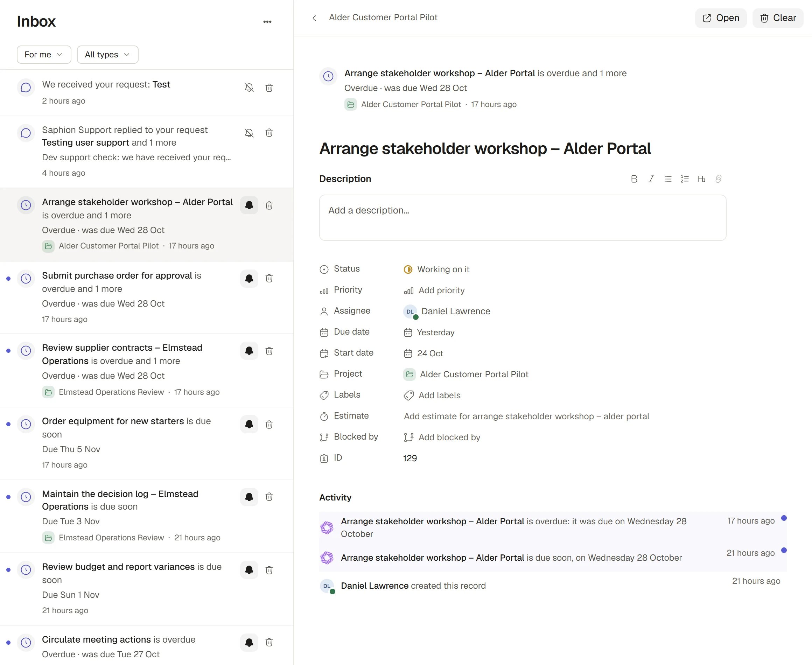
Task: Delete the 'We received your request: Test' notification
Action: click(x=269, y=88)
